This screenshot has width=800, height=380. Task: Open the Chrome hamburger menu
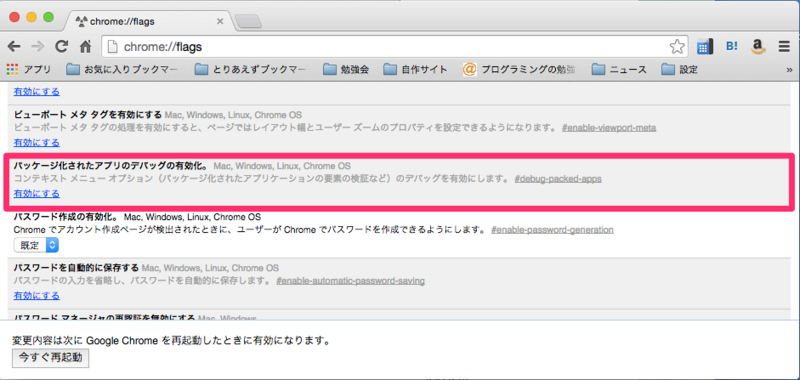click(784, 47)
